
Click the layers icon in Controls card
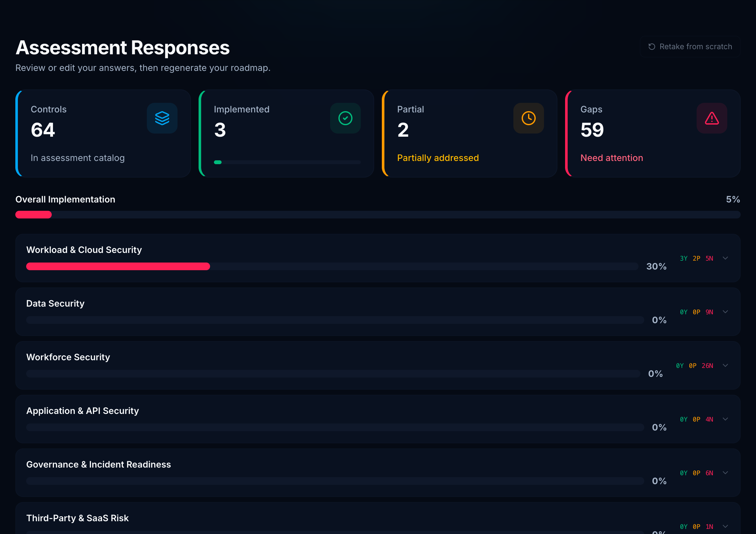162,118
